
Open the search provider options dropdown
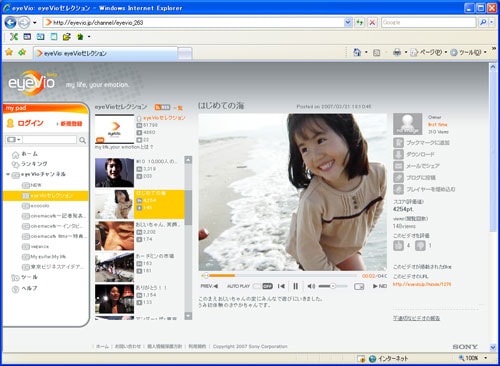(491, 22)
